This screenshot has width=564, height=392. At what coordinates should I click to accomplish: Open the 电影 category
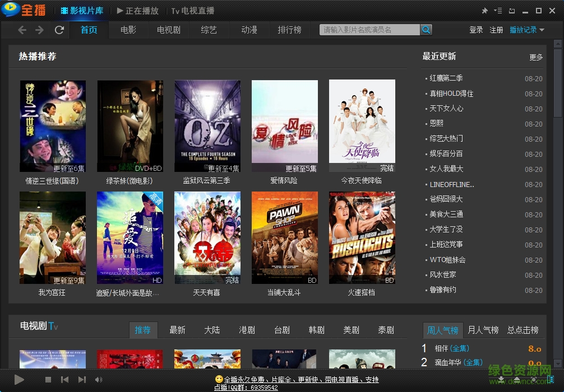point(128,30)
